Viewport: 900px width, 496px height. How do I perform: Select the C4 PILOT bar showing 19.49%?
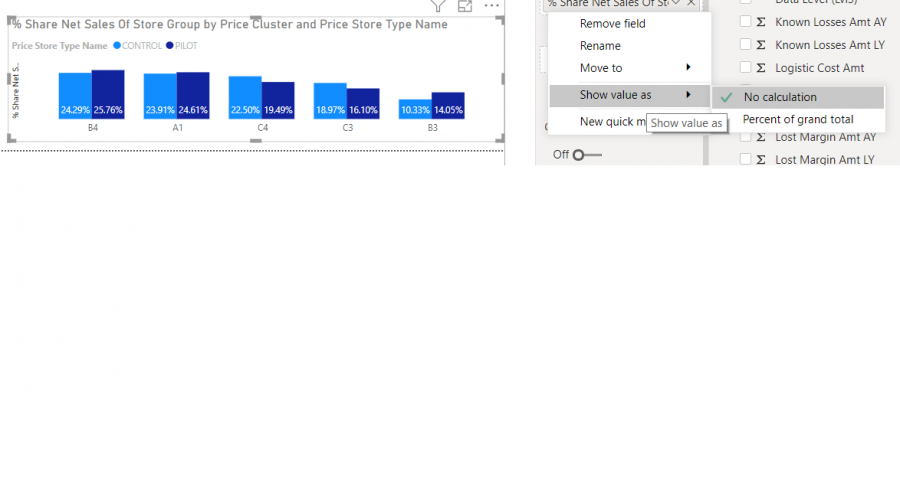278,100
